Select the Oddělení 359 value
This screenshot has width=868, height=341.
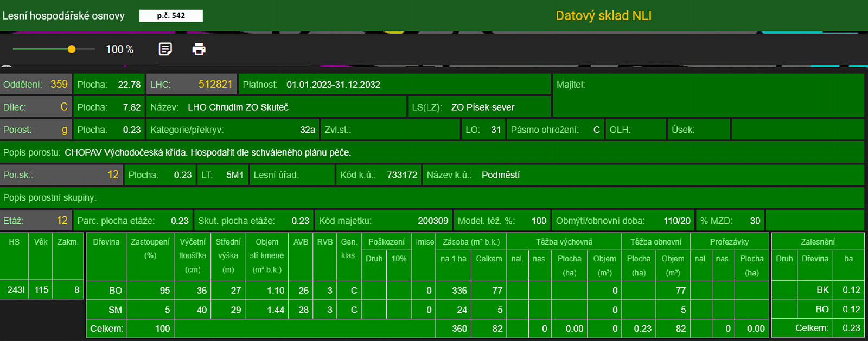(59, 84)
